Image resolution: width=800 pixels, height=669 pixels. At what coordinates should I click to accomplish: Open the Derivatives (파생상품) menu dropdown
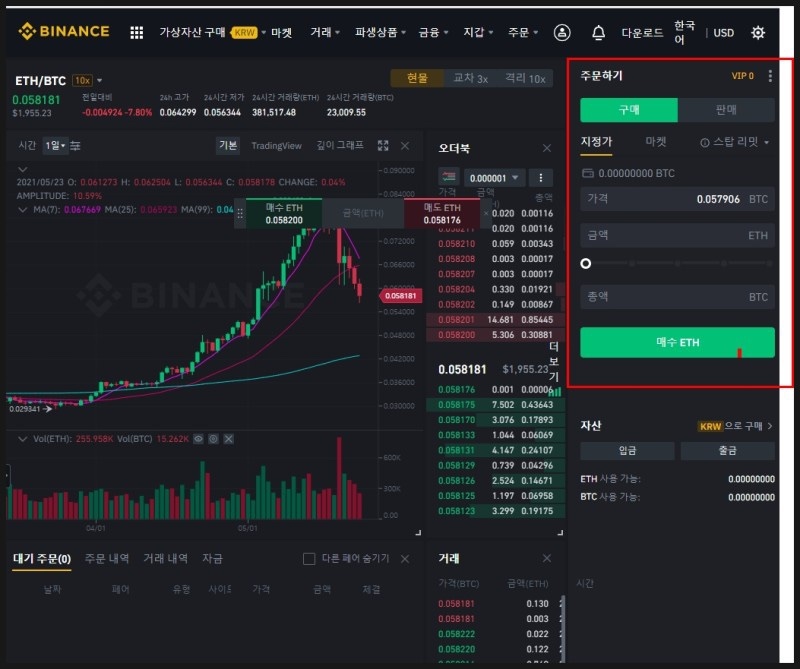[x=380, y=33]
